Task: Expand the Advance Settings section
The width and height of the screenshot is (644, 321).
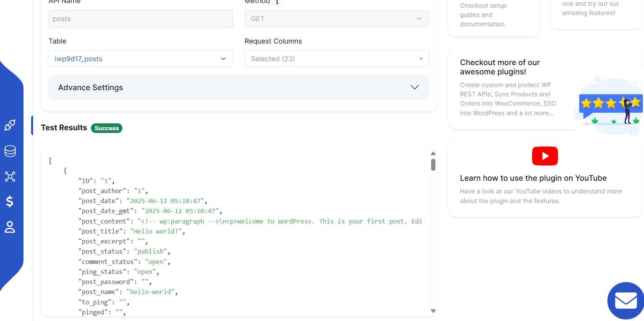Action: pyautogui.click(x=239, y=87)
